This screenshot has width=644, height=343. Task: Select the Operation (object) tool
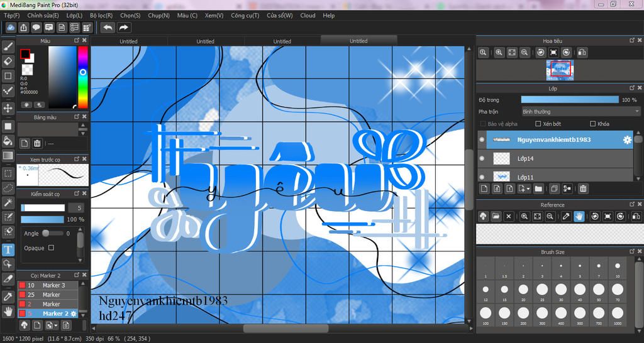(x=8, y=264)
